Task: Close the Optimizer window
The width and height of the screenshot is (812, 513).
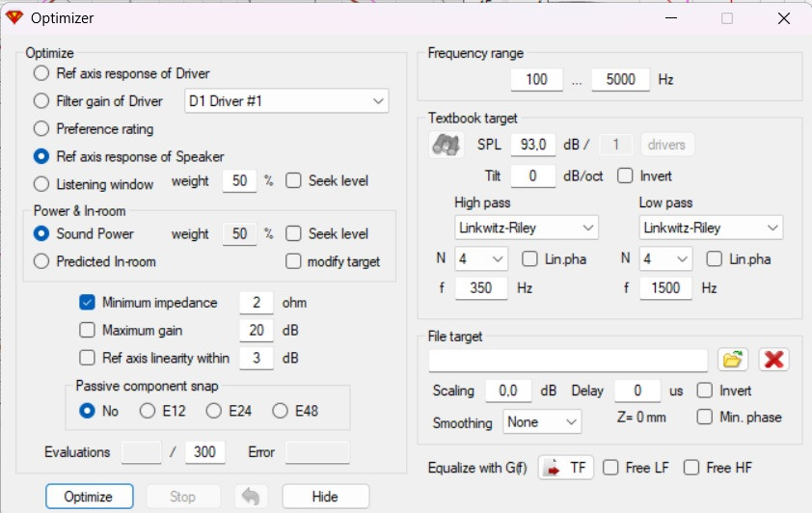Action: point(783,18)
